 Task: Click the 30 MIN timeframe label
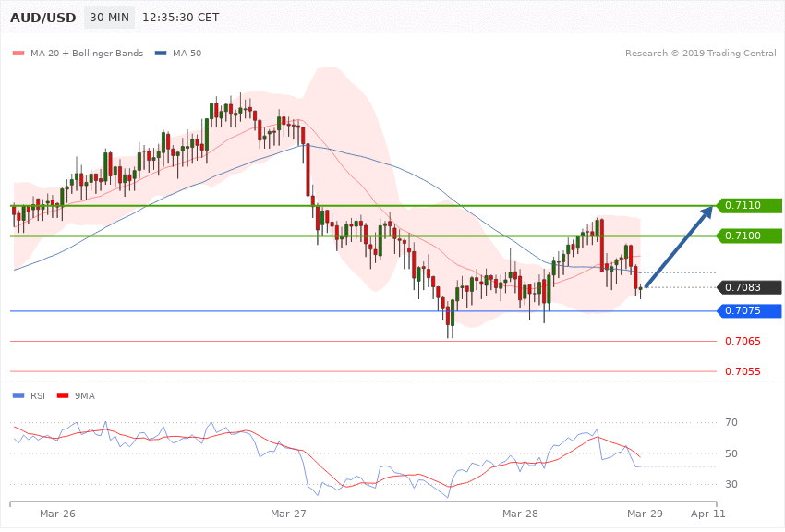[x=109, y=18]
